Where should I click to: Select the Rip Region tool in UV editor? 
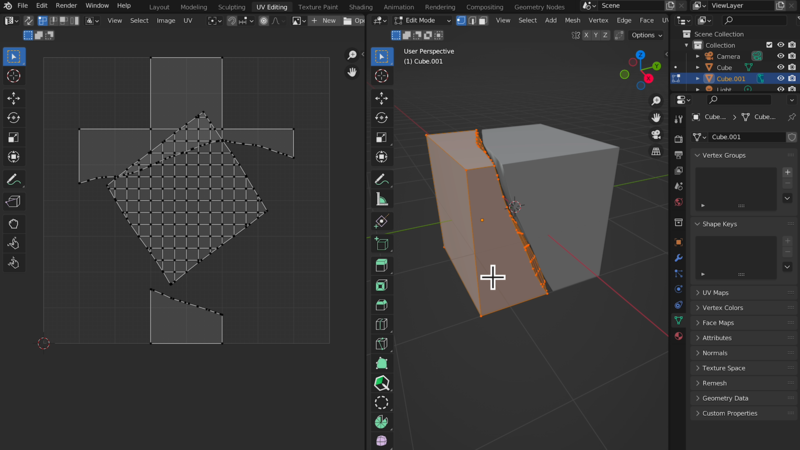(x=14, y=202)
